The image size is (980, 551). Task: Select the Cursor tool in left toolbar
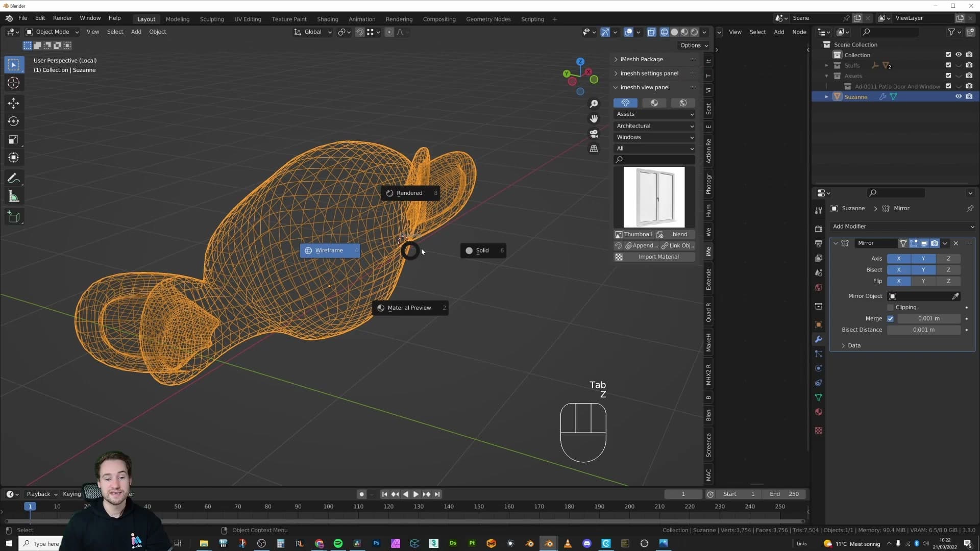[14, 83]
